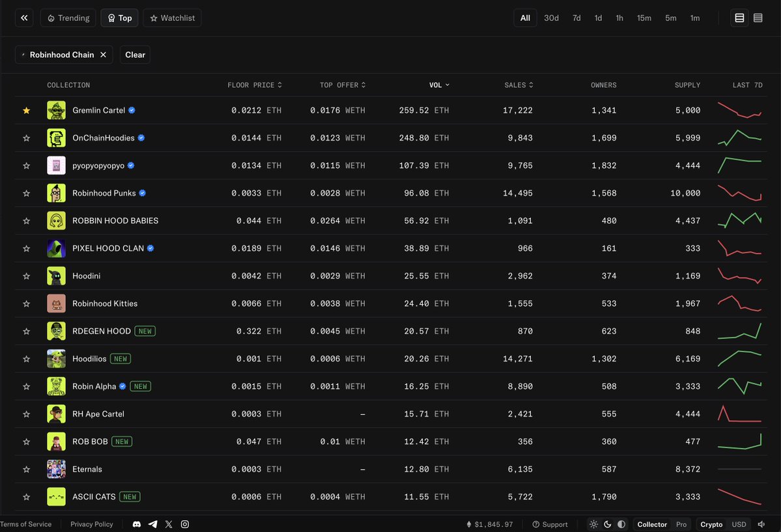
Task: Star Hoodilios for watchlist
Action: tap(27, 359)
